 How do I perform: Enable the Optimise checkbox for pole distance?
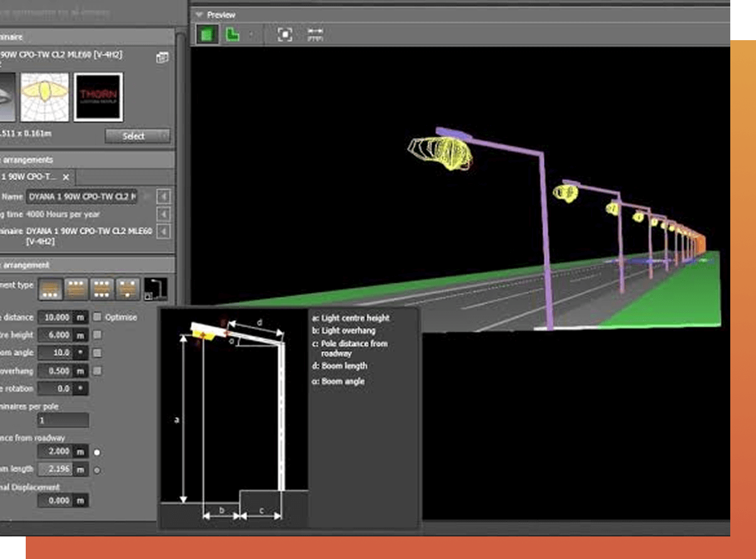coord(97,317)
